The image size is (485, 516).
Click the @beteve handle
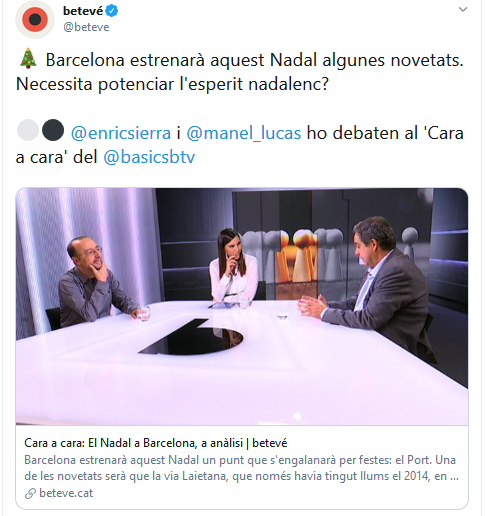[86, 27]
